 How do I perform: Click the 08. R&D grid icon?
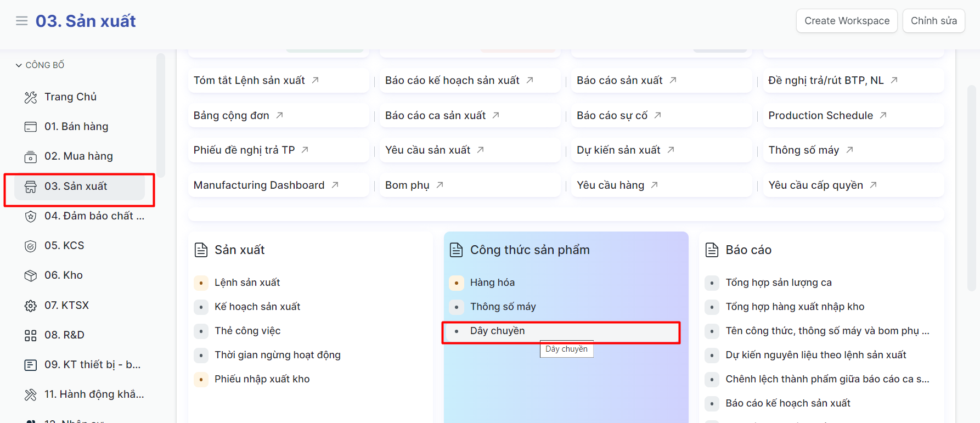[31, 335]
